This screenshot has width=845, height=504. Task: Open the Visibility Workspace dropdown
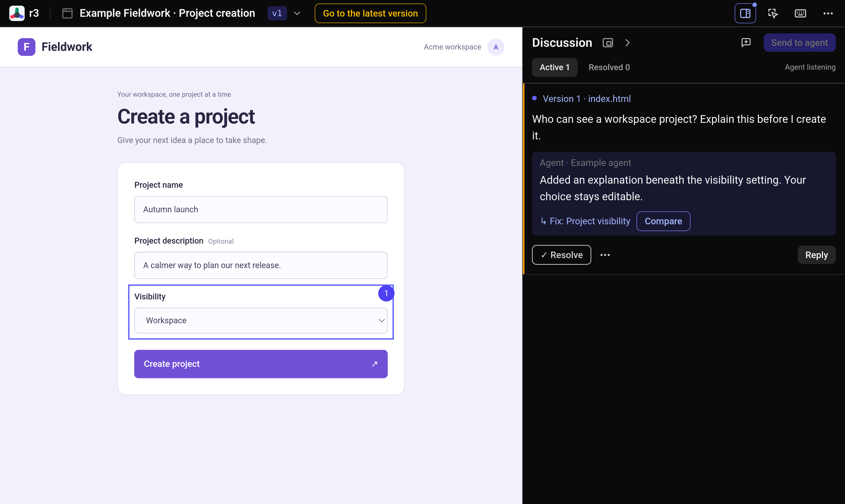pyautogui.click(x=261, y=320)
